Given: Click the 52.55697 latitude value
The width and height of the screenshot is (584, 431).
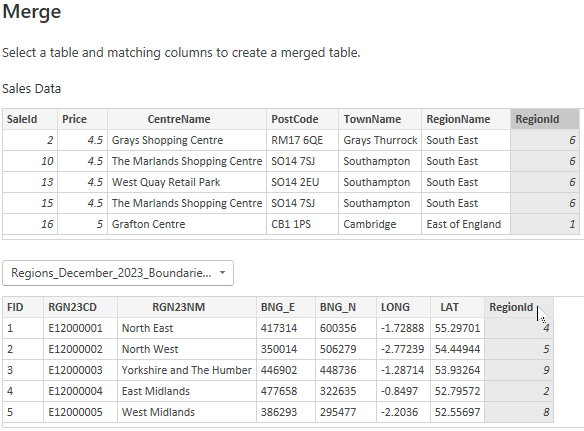Looking at the screenshot, I should coord(457,412).
